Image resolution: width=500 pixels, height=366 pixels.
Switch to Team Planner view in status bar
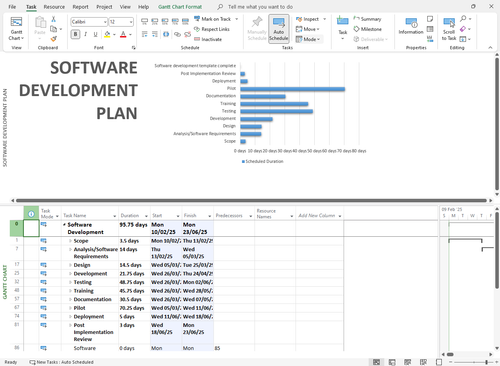click(x=408, y=362)
